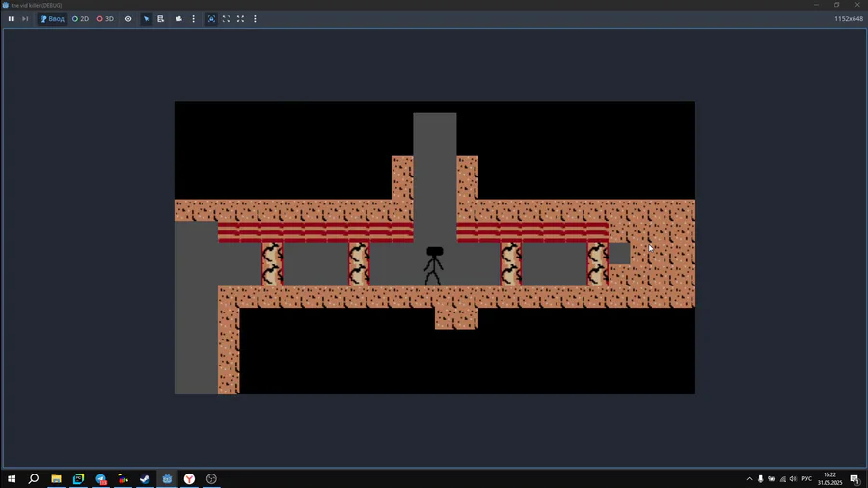Open camera options three-dots menu
The image size is (868, 488).
tap(193, 19)
